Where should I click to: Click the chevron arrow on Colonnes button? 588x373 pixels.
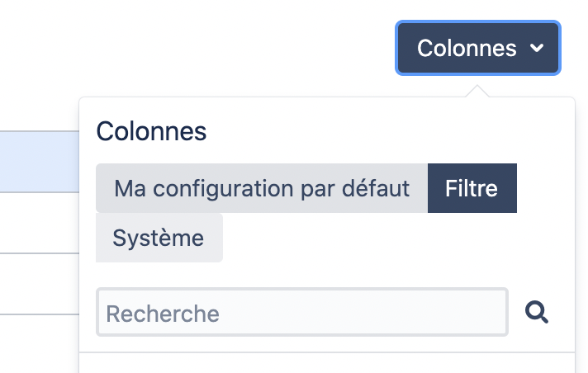click(537, 49)
